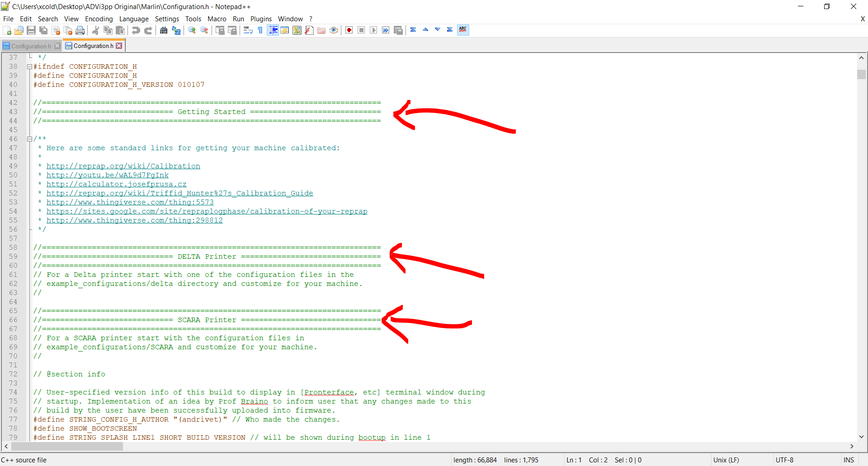Toggle ABC spell-check automatically icon
The width and height of the screenshot is (868, 466).
pos(463,30)
